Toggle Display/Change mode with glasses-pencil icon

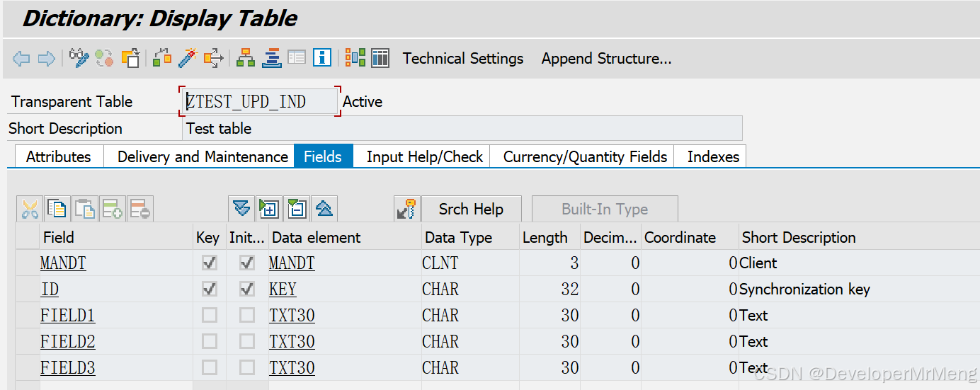click(x=79, y=58)
